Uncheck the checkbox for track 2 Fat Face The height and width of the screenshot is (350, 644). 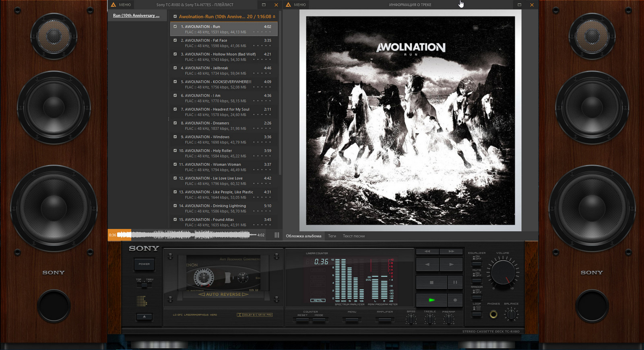point(175,40)
